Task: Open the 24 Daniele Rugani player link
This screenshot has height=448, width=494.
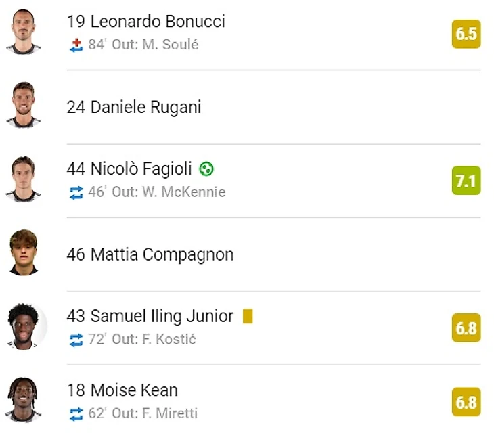Action: (x=133, y=107)
